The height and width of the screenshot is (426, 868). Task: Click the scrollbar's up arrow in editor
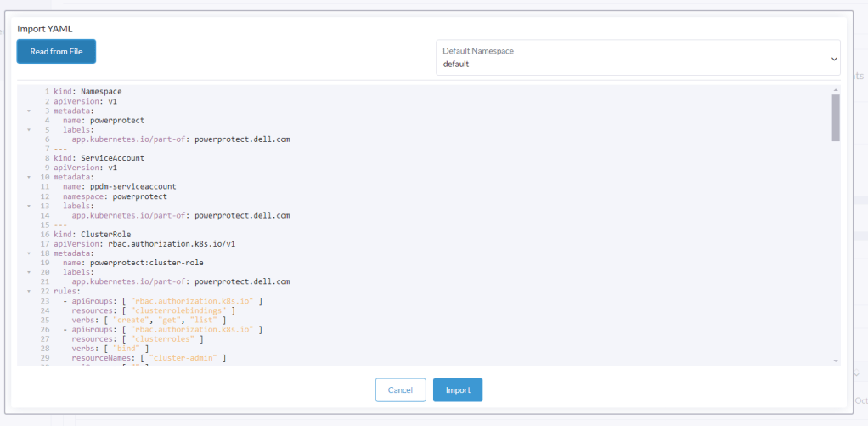click(x=836, y=89)
